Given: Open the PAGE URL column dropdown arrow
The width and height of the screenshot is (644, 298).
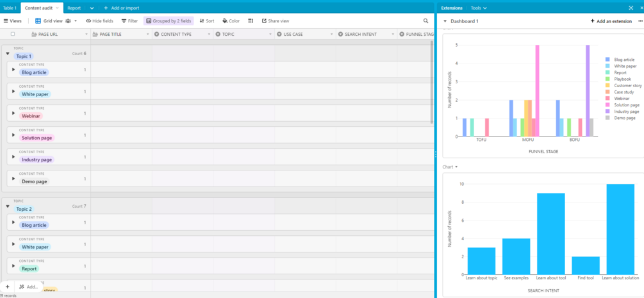Looking at the screenshot, I should click(x=87, y=35).
